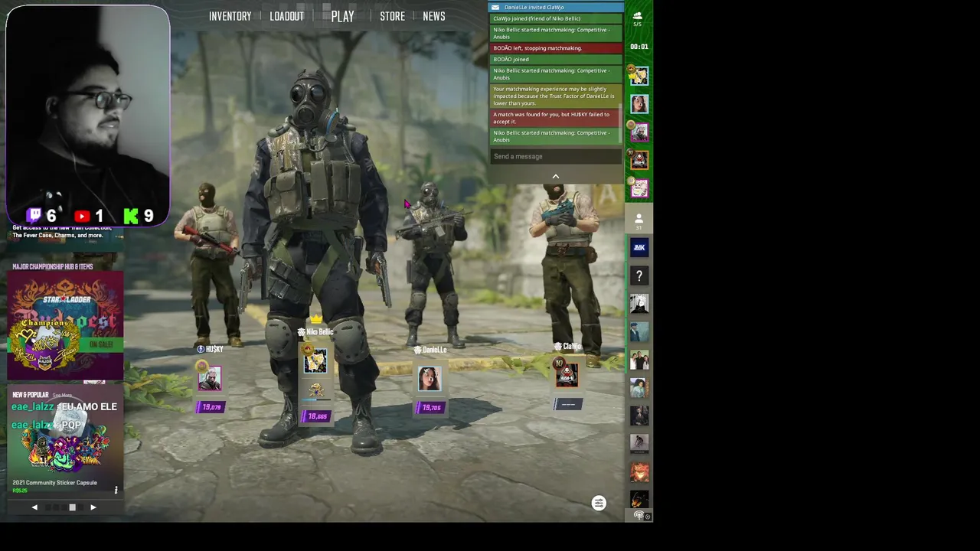Click the pink-framed bottom lobby avatar in sidebar

pos(639,187)
